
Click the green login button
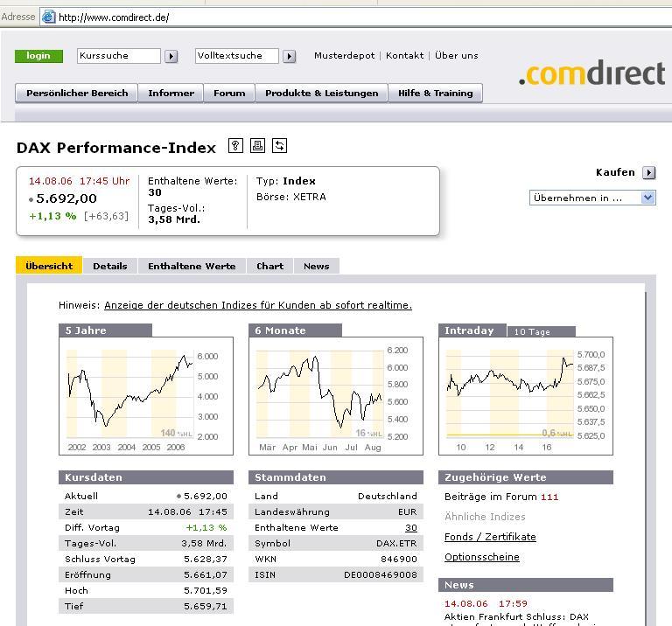(x=38, y=56)
